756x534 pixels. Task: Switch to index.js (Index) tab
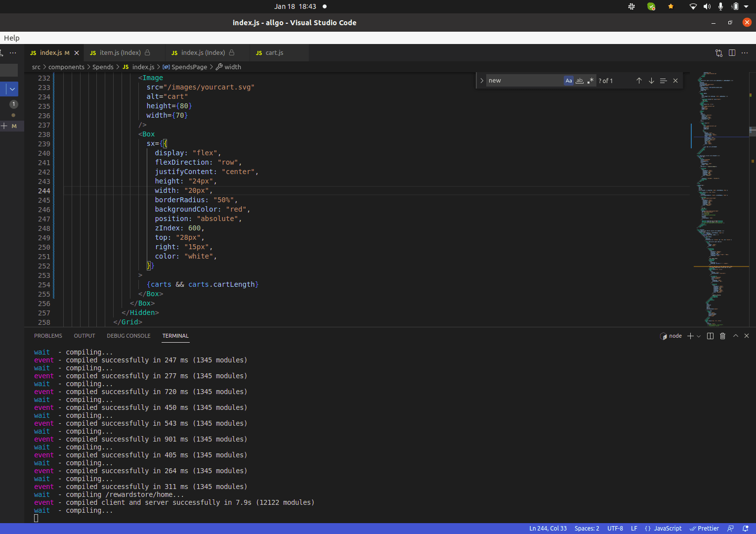pos(203,53)
